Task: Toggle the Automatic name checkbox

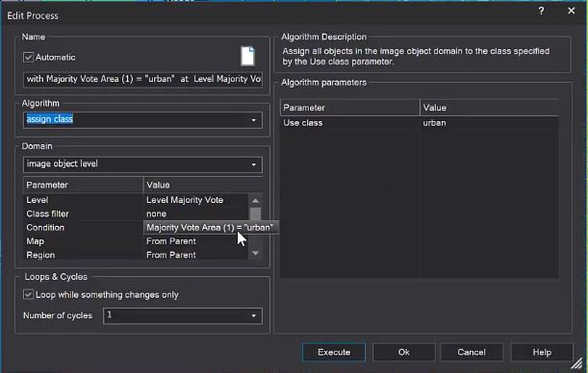Action: pos(28,58)
